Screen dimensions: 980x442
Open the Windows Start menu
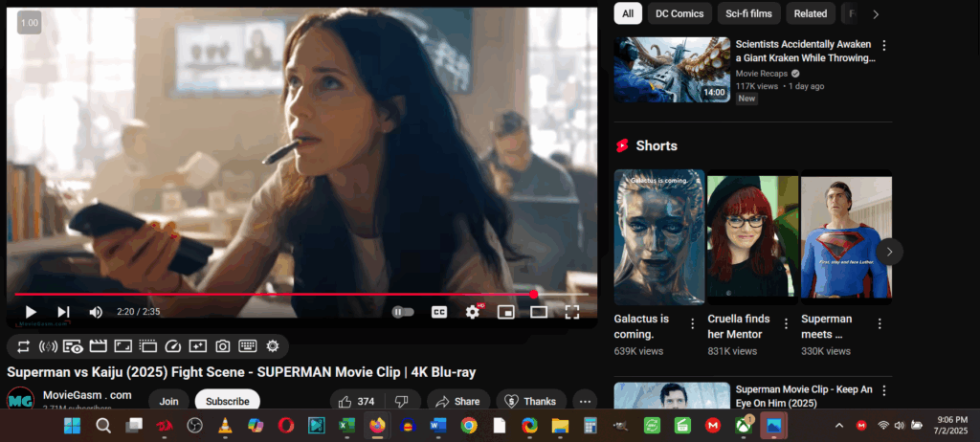click(x=72, y=427)
